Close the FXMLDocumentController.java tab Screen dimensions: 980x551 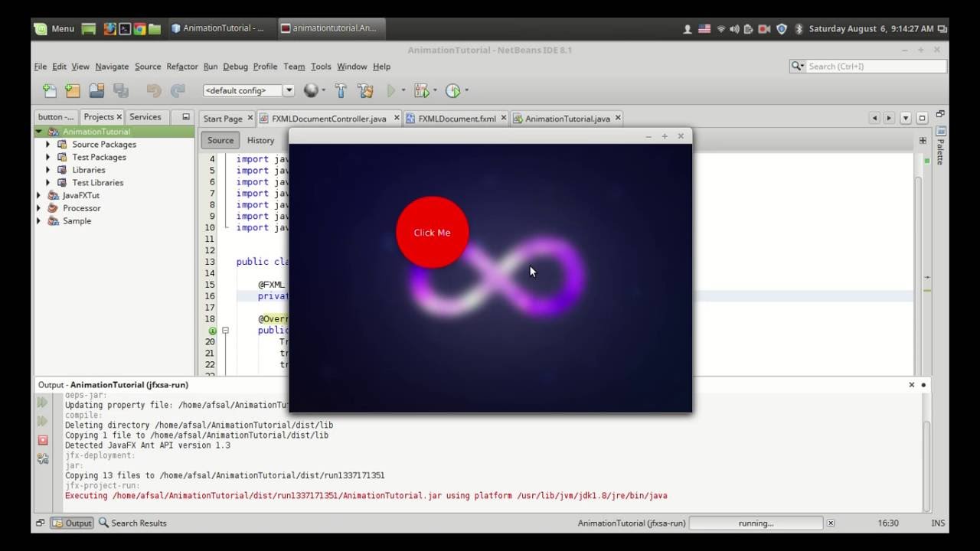click(x=397, y=118)
